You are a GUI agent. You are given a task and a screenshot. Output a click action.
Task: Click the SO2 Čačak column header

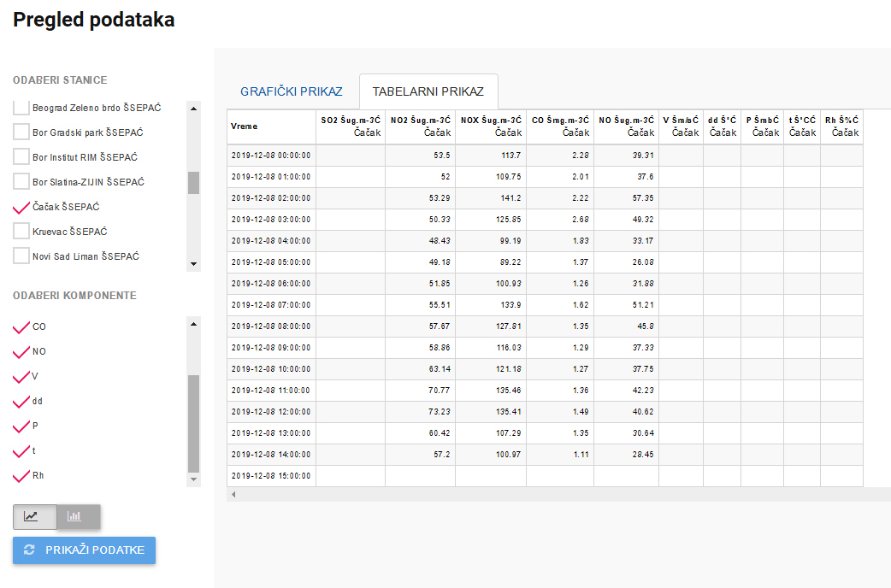click(x=351, y=126)
